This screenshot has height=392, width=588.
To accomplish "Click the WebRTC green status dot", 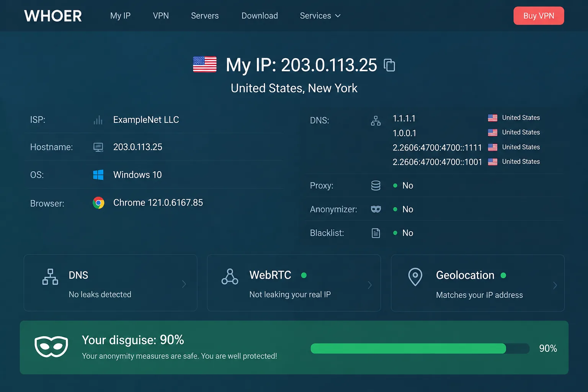I will (x=304, y=275).
